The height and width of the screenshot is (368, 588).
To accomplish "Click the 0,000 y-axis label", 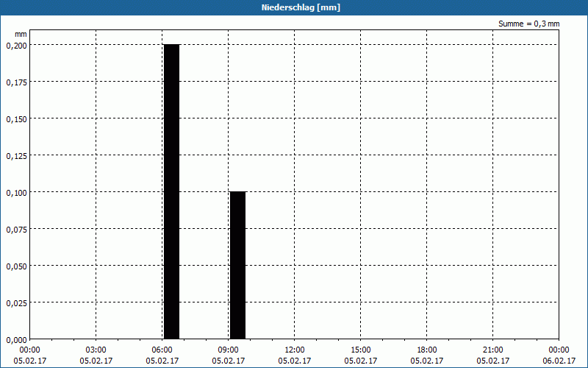I will click(x=16, y=340).
